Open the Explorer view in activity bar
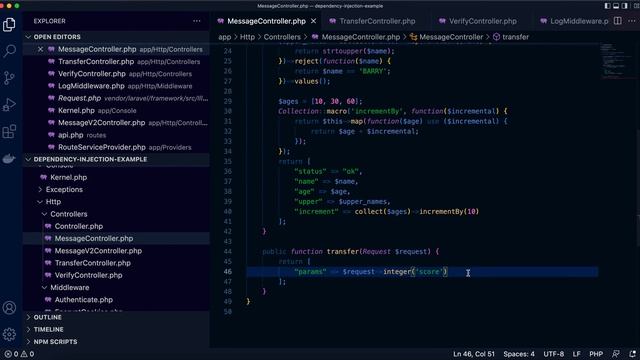 coord(9,25)
